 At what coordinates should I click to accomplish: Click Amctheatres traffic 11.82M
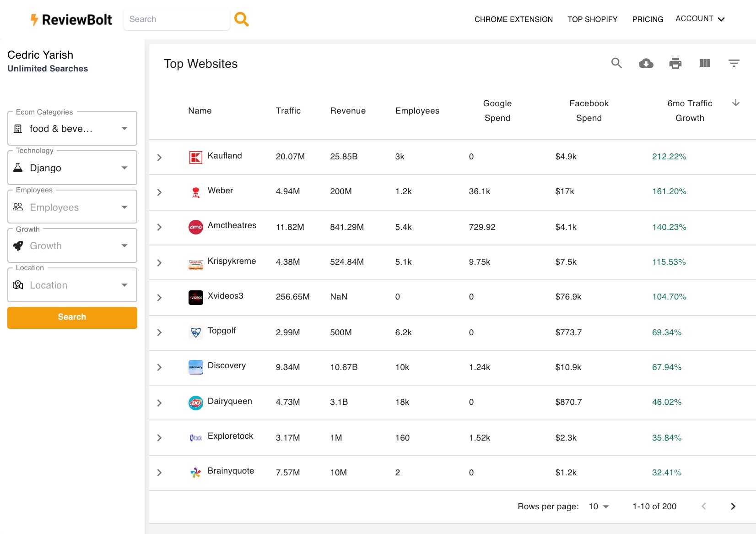pos(290,227)
